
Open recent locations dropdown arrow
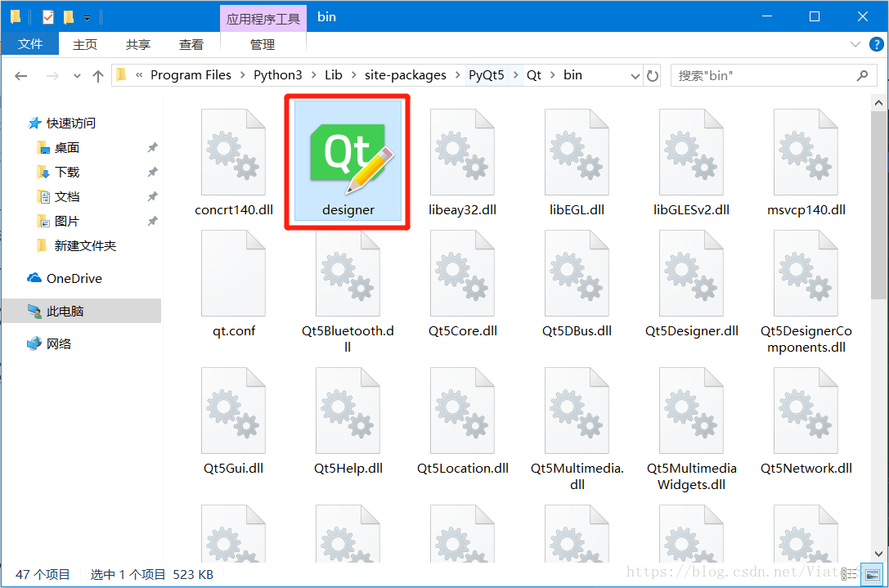77,75
